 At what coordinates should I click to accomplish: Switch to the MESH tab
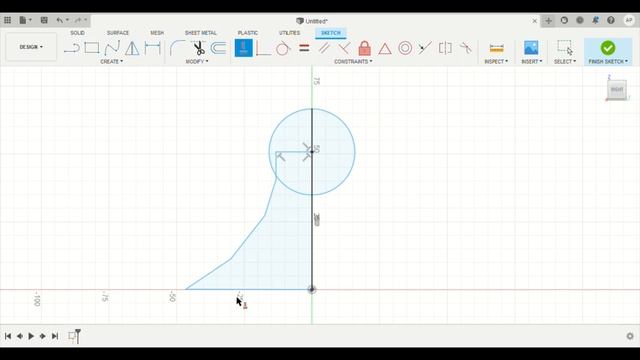click(x=157, y=33)
